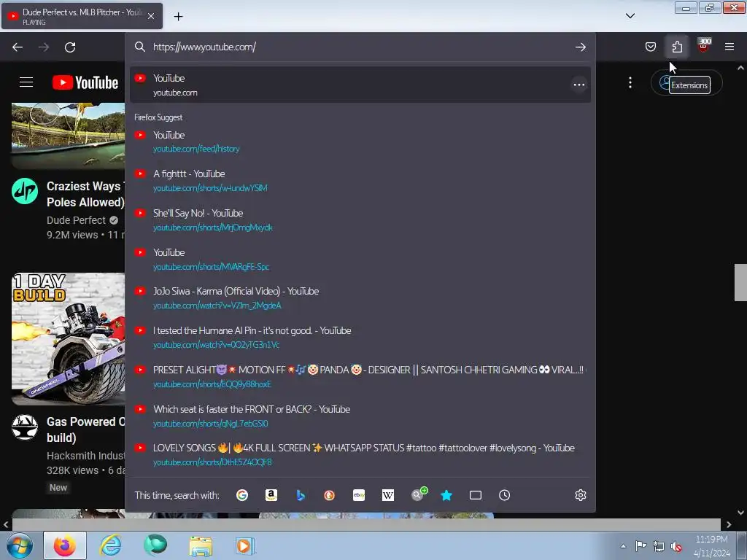Expand the list all tabs chevron
The height and width of the screenshot is (560, 747).
coord(630,16)
